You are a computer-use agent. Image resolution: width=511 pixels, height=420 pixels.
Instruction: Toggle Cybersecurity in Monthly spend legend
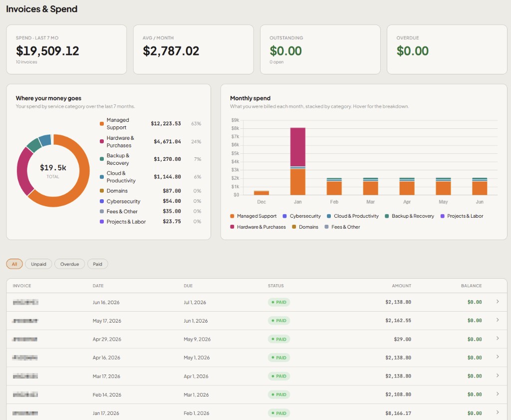(302, 216)
